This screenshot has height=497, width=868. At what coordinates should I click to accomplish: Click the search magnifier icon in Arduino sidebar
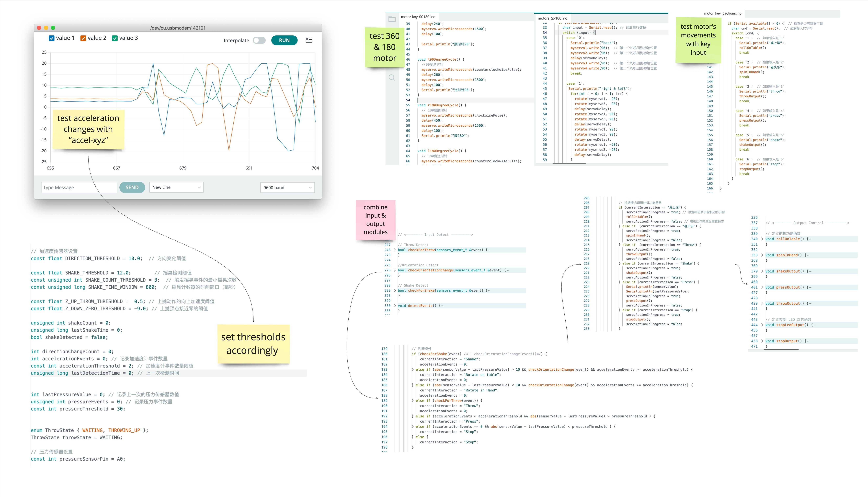click(x=392, y=78)
